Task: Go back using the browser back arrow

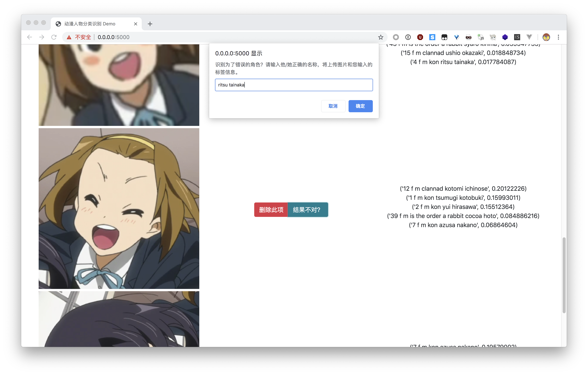Action: click(30, 37)
